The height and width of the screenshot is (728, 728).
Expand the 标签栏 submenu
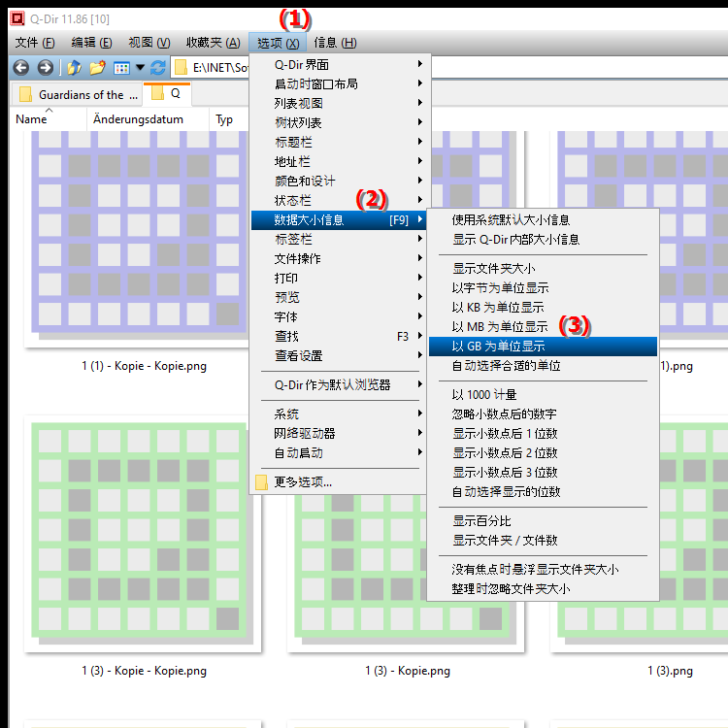[341, 239]
